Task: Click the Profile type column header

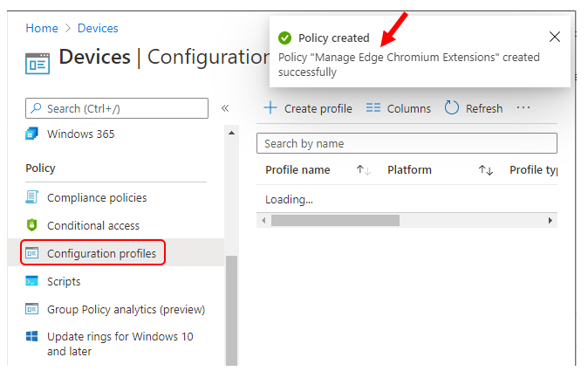Action: coord(533,170)
